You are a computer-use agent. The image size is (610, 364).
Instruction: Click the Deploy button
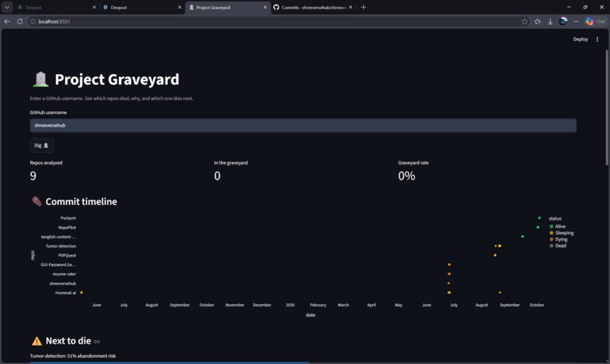point(580,39)
